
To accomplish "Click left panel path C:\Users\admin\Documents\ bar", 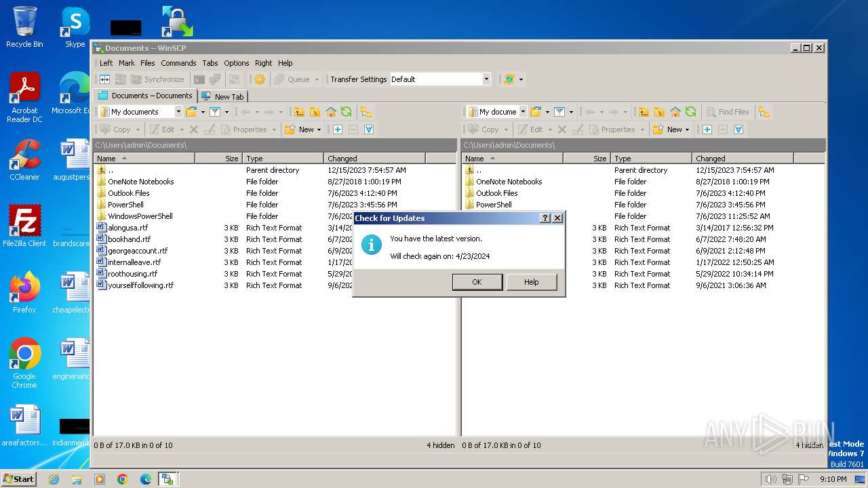I will click(275, 145).
